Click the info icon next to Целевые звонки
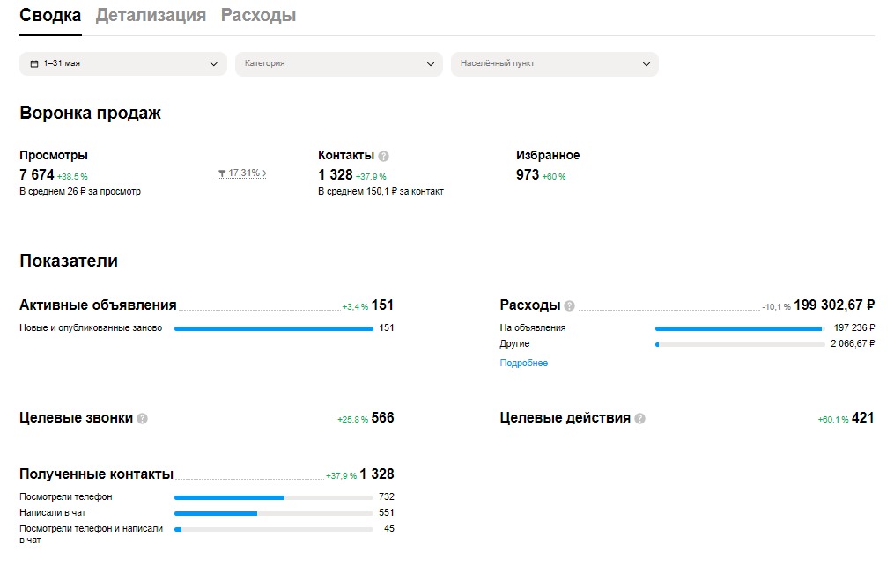The width and height of the screenshot is (894, 588). [x=143, y=419]
